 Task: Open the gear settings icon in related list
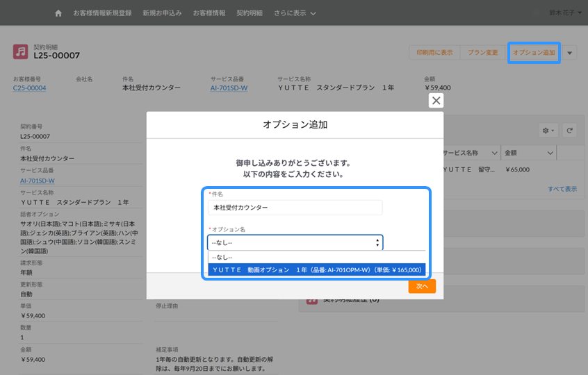[548, 131]
